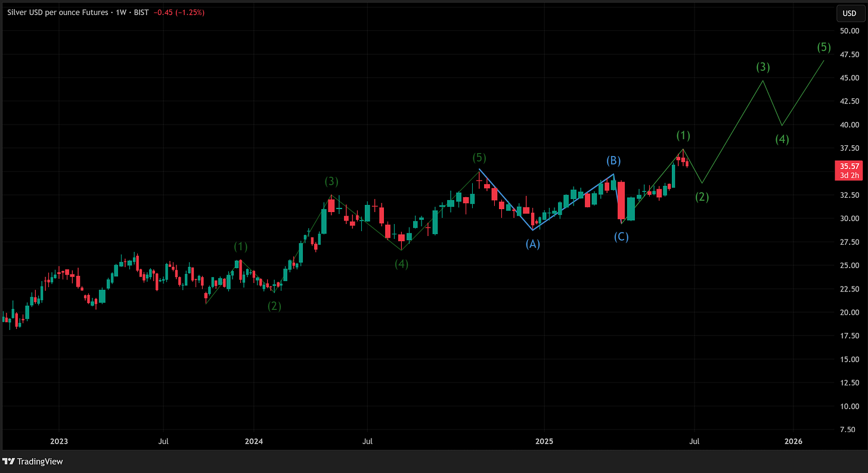The height and width of the screenshot is (473, 868).
Task: Click the 7.50 price axis label
Action: tap(849, 430)
